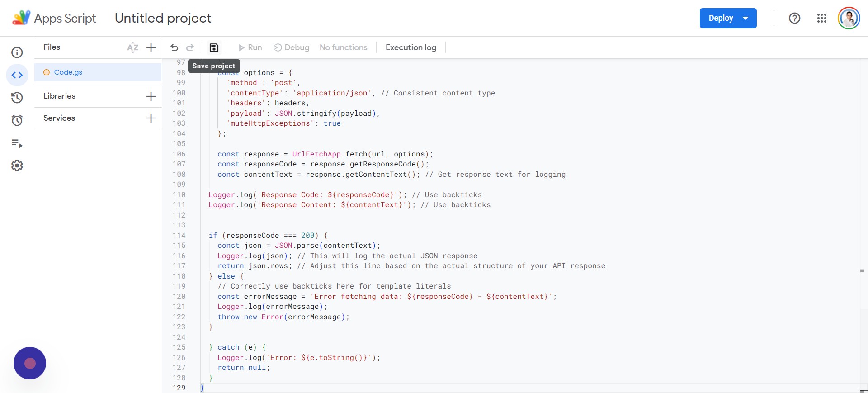The width and height of the screenshot is (868, 393).
Task: Click 'response.getContentText()' in line 108
Action: tap(361, 175)
